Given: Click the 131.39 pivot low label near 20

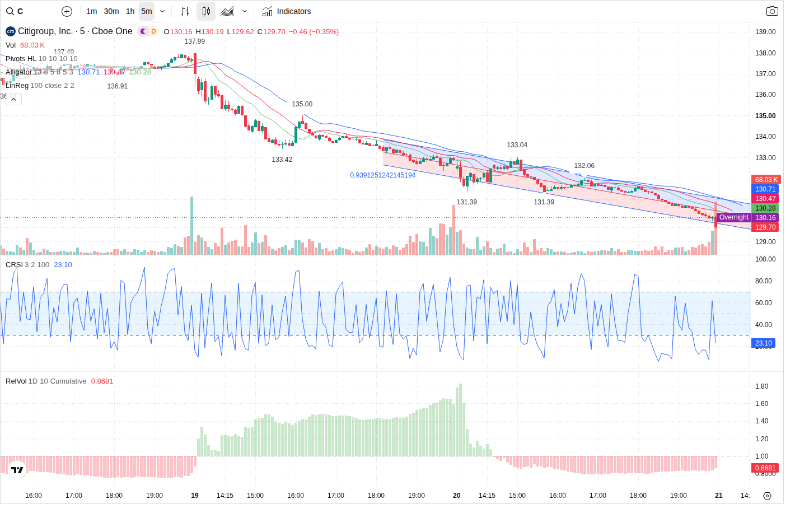Looking at the screenshot, I should point(467,202).
